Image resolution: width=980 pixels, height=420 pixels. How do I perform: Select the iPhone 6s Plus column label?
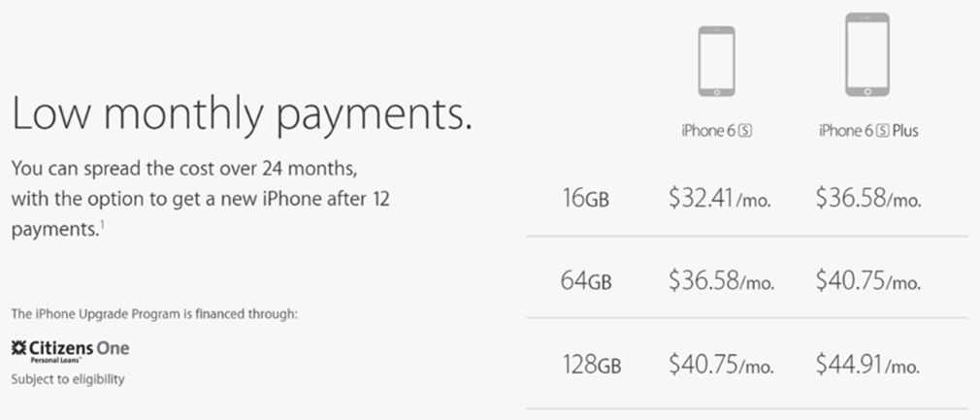[x=867, y=131]
